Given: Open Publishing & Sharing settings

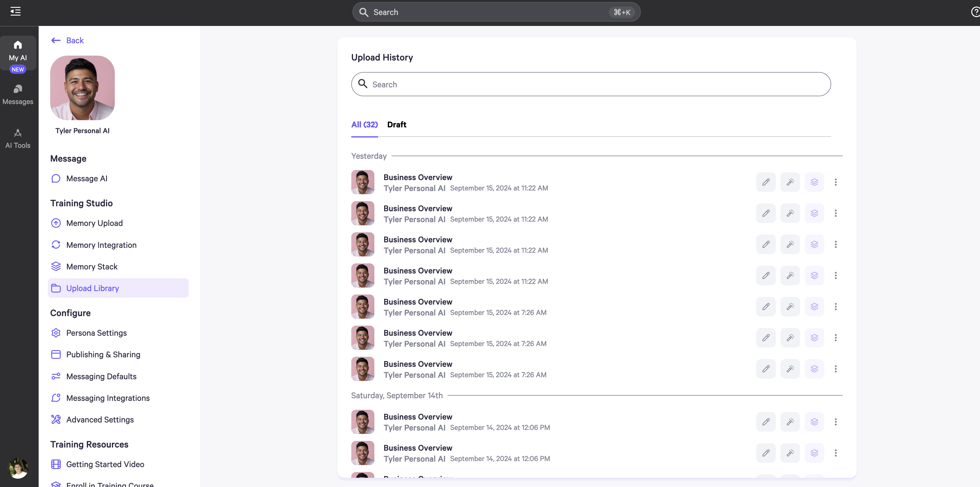Looking at the screenshot, I should coord(103,354).
